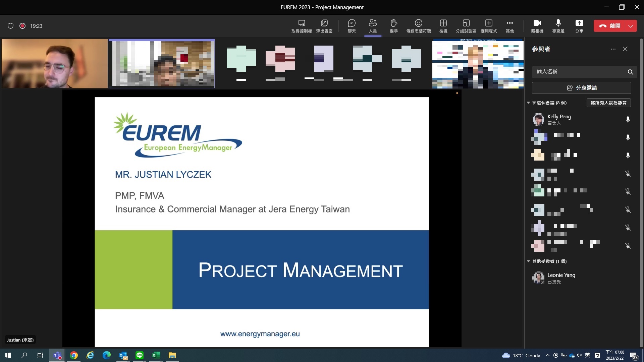Select Justian's video thumbnail
Screen dimensions: 644x362
pos(55,63)
